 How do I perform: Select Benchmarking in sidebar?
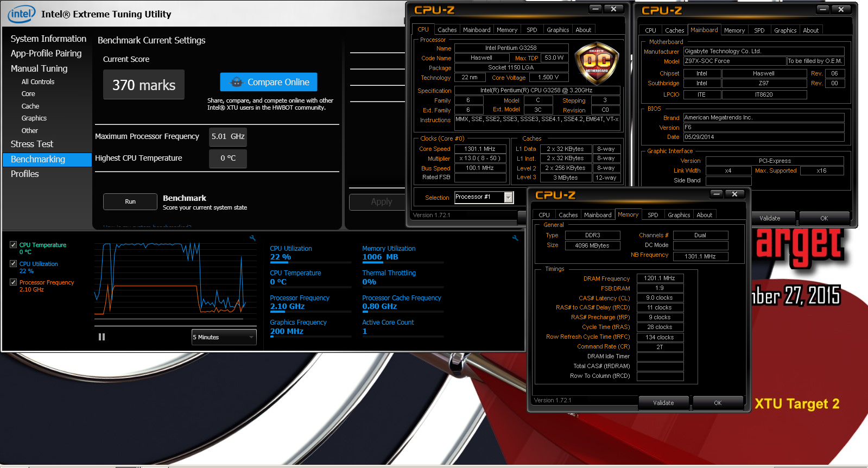coord(47,160)
